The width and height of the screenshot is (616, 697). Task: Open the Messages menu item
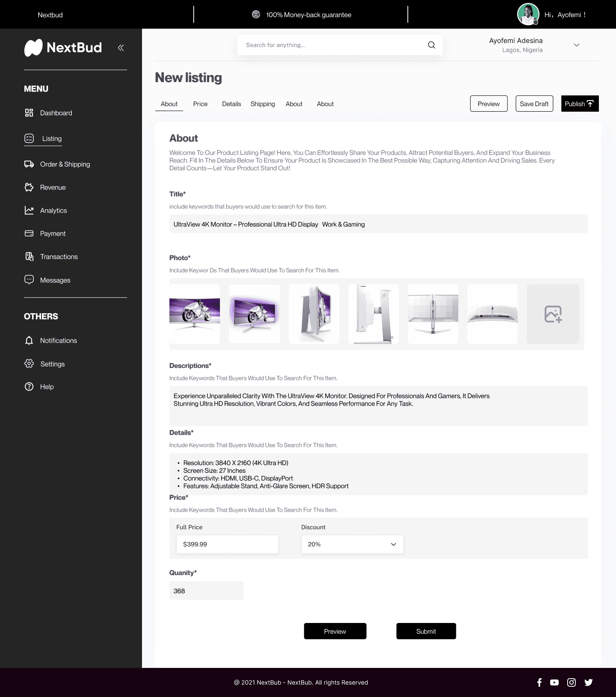tap(55, 280)
